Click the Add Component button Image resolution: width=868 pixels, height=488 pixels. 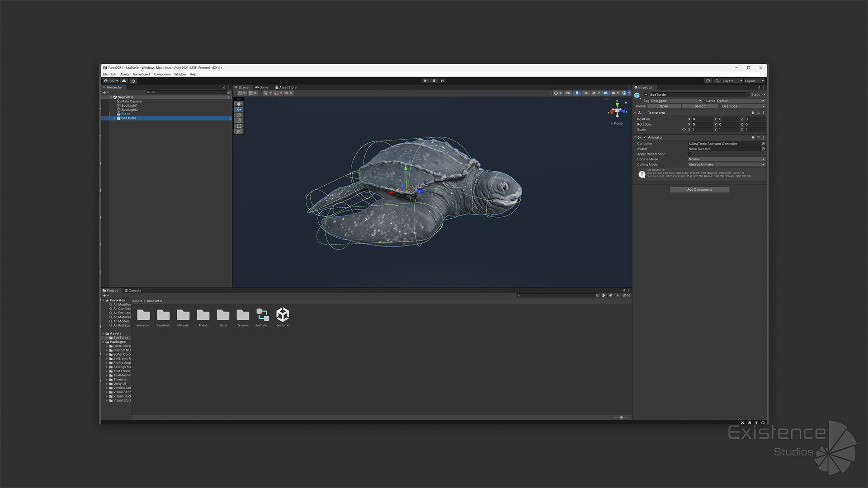(x=699, y=190)
